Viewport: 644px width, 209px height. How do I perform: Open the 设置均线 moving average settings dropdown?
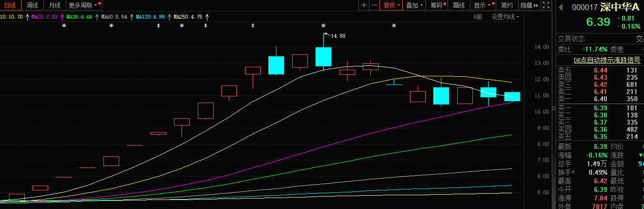[x=505, y=17]
